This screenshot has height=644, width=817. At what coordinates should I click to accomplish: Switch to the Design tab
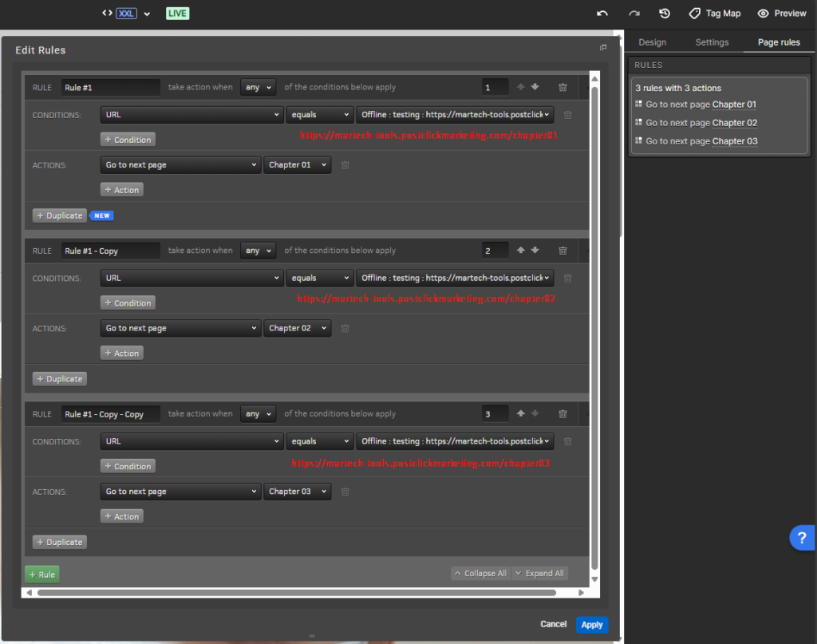pos(653,42)
